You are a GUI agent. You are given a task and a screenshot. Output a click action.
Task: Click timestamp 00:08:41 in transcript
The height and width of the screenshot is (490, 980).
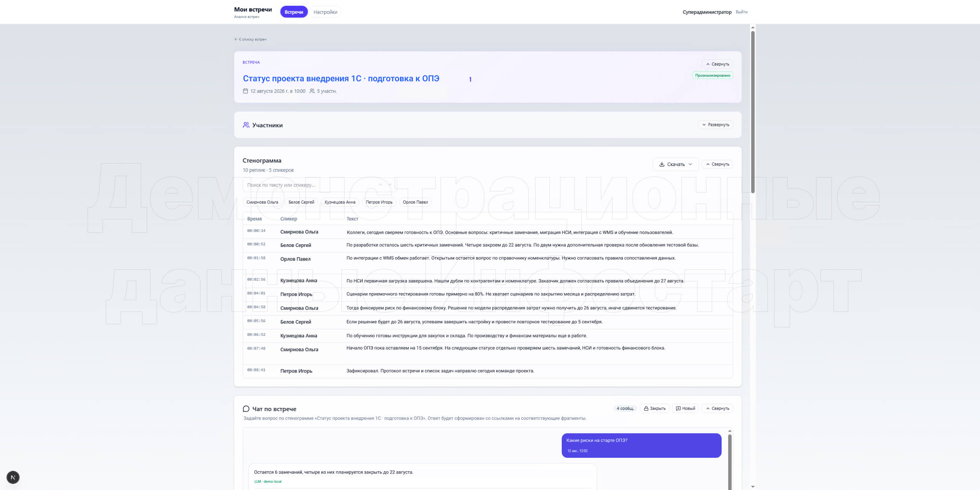coord(256,370)
